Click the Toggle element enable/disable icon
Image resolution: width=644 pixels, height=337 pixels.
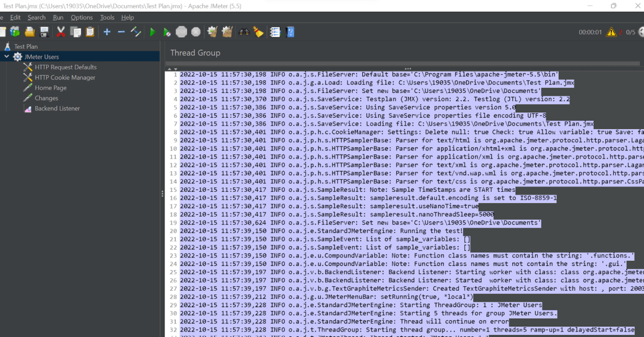coord(136,31)
